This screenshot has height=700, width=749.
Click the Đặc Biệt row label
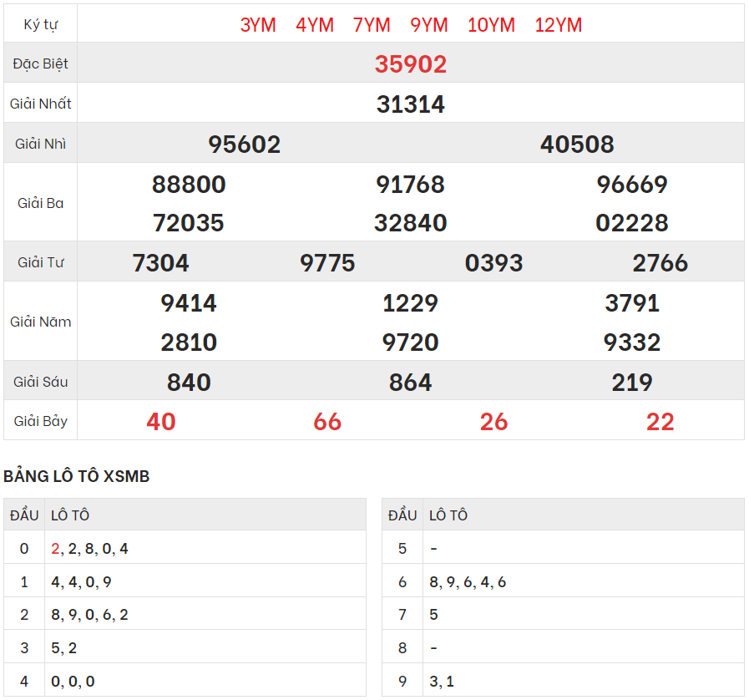tap(41, 64)
